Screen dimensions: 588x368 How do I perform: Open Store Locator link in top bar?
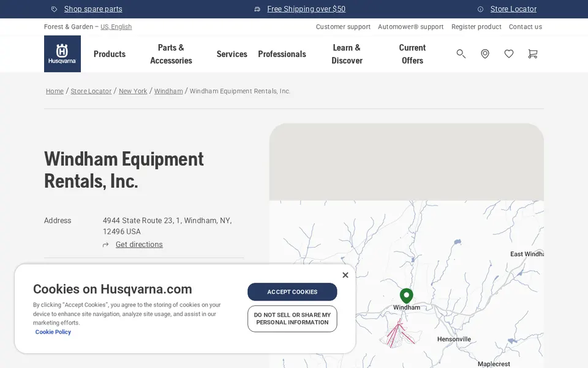tap(513, 9)
